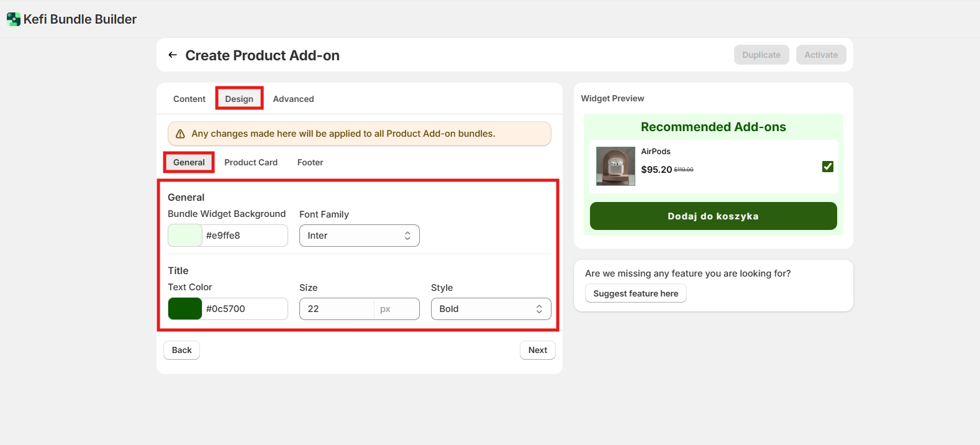
Task: Switch to the Content tab
Action: tap(189, 99)
